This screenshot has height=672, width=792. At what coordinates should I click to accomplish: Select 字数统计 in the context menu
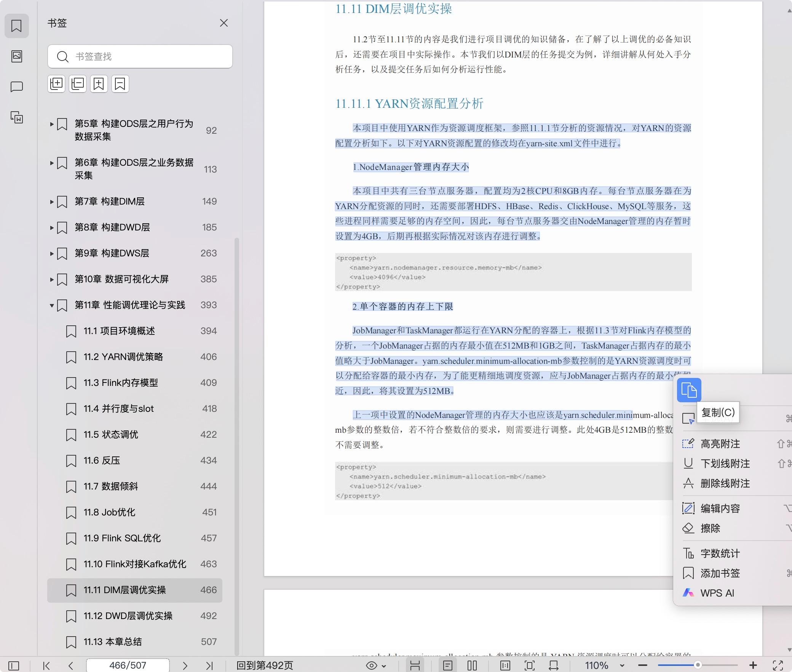point(720,554)
